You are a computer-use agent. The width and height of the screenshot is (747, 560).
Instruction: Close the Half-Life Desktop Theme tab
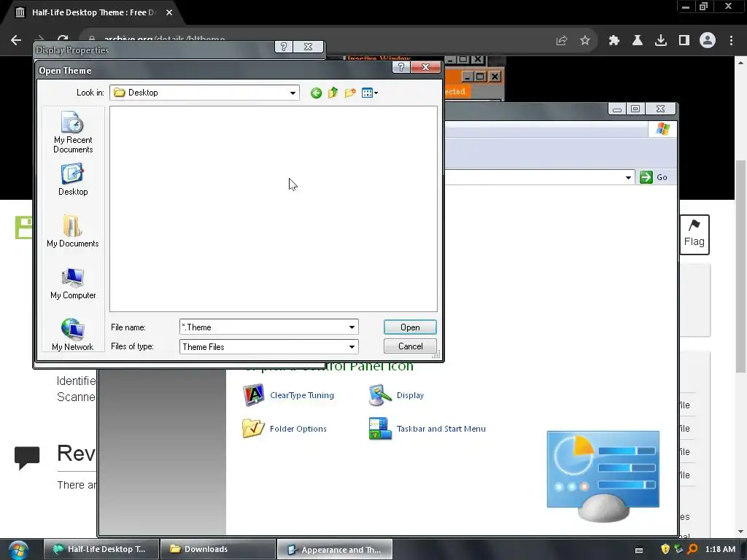click(169, 12)
